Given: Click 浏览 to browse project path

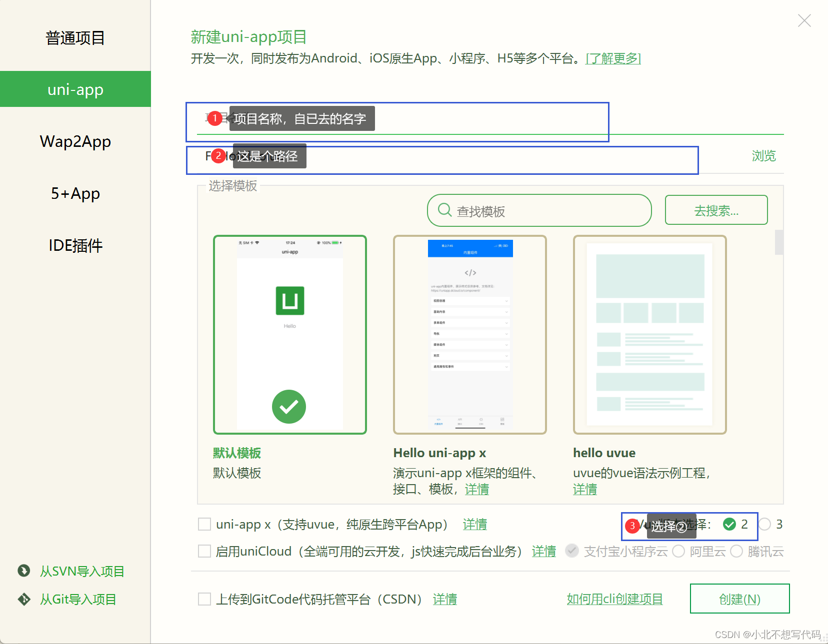Looking at the screenshot, I should pos(763,156).
